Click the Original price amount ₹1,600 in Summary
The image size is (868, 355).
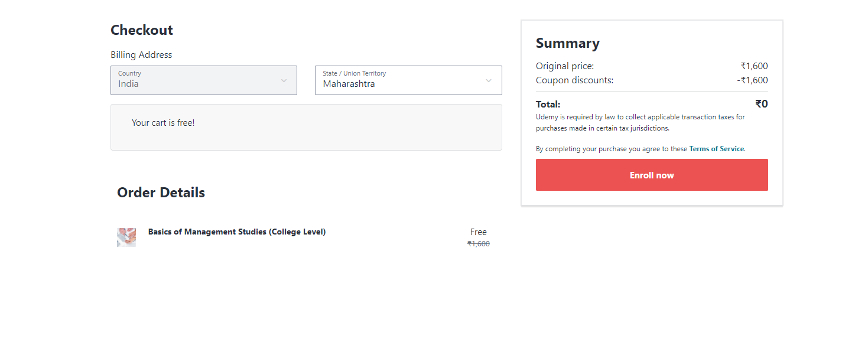(x=754, y=66)
